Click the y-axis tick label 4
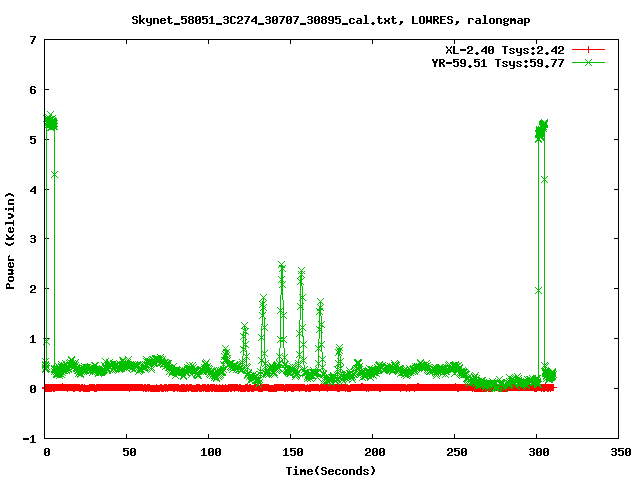 (x=33, y=190)
